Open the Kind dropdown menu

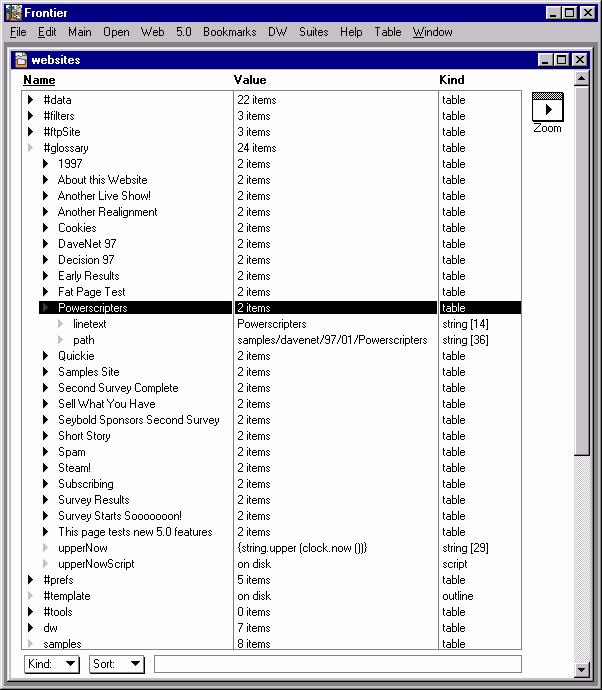pos(51,664)
